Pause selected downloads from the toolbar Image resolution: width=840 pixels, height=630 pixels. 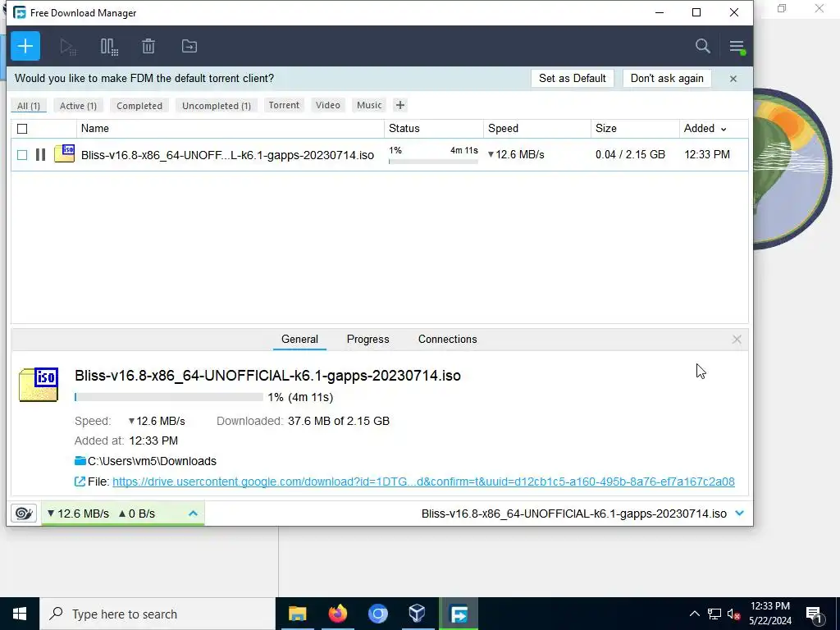click(x=109, y=47)
